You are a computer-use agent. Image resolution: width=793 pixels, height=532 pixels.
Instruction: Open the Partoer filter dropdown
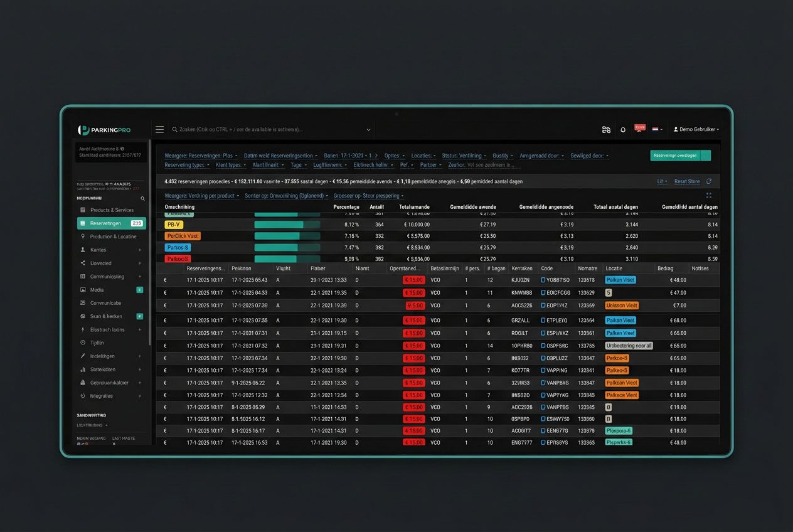(x=431, y=165)
